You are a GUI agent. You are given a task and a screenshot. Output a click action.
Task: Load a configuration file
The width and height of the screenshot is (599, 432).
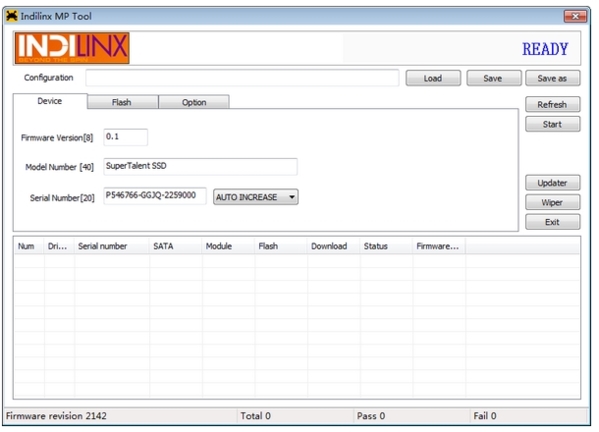click(433, 78)
